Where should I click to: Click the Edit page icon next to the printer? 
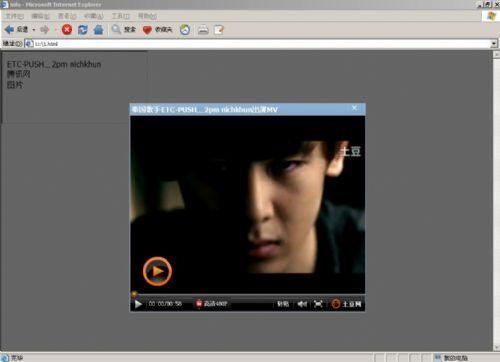pos(219,30)
